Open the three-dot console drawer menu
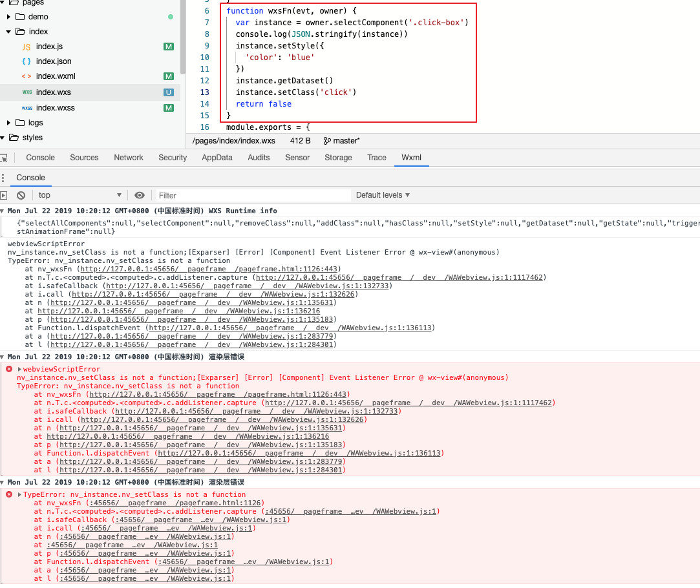 tap(3, 178)
